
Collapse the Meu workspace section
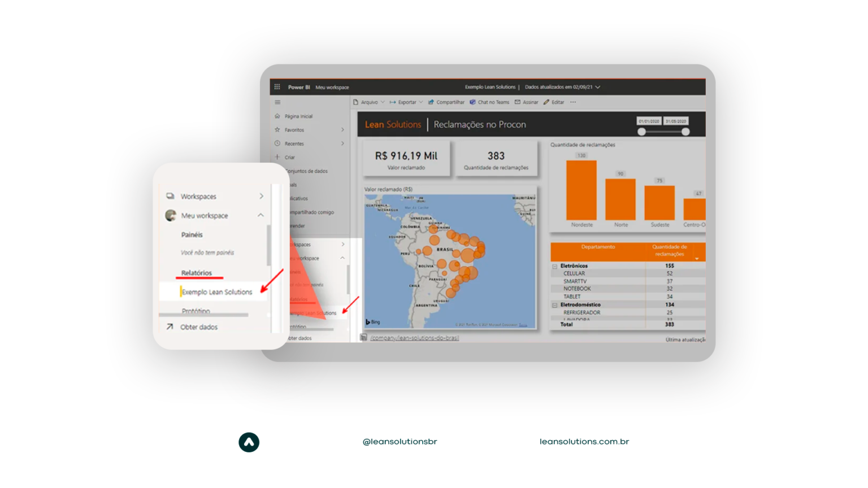click(261, 215)
